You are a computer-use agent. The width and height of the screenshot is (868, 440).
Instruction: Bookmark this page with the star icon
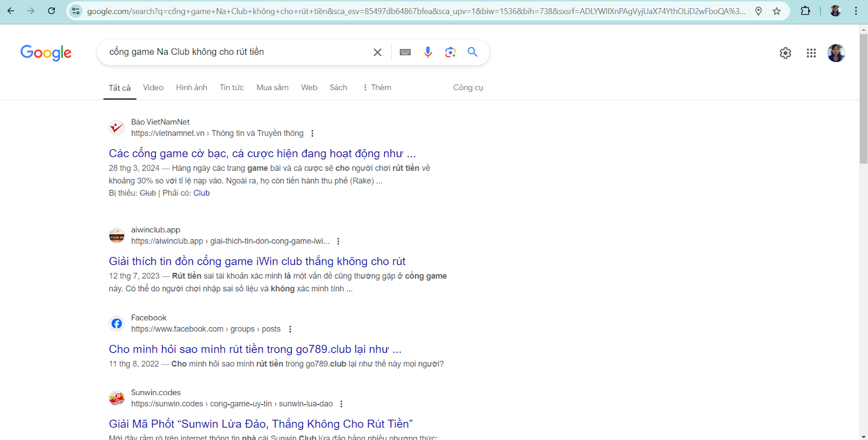(777, 11)
